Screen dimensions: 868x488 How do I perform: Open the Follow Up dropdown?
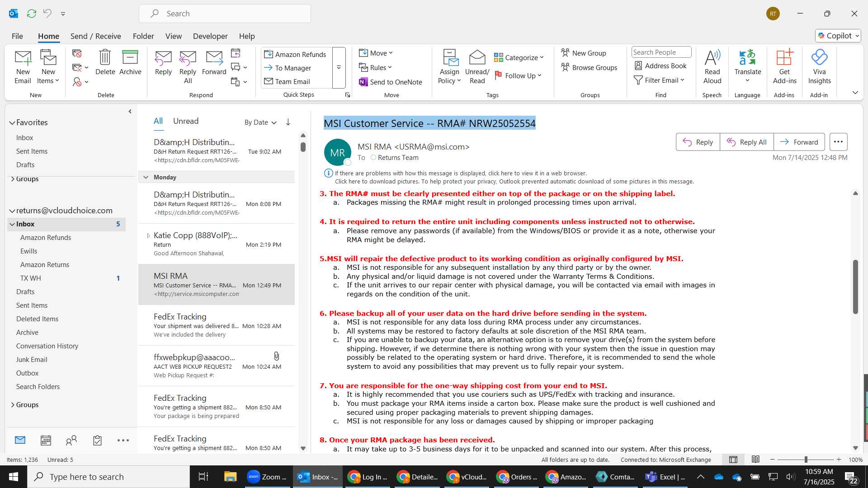pyautogui.click(x=518, y=76)
